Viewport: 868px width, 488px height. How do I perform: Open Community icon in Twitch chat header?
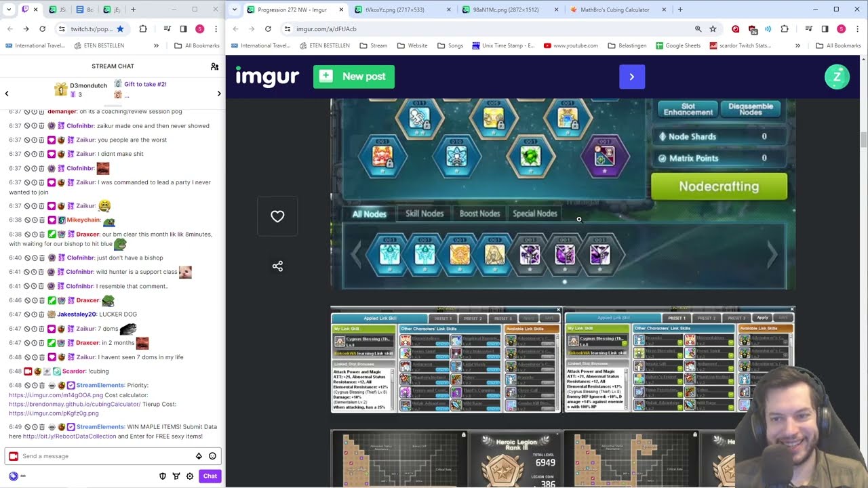click(214, 66)
